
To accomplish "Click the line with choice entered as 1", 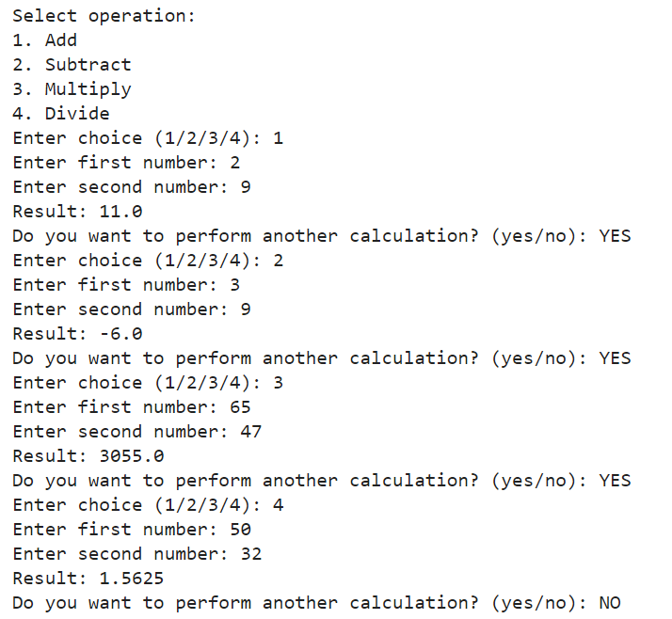I will pos(148,138).
